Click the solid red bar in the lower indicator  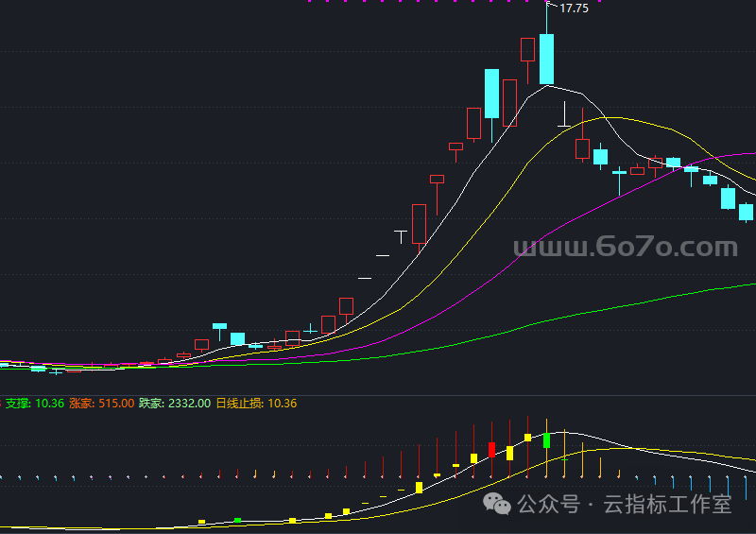[x=491, y=449]
